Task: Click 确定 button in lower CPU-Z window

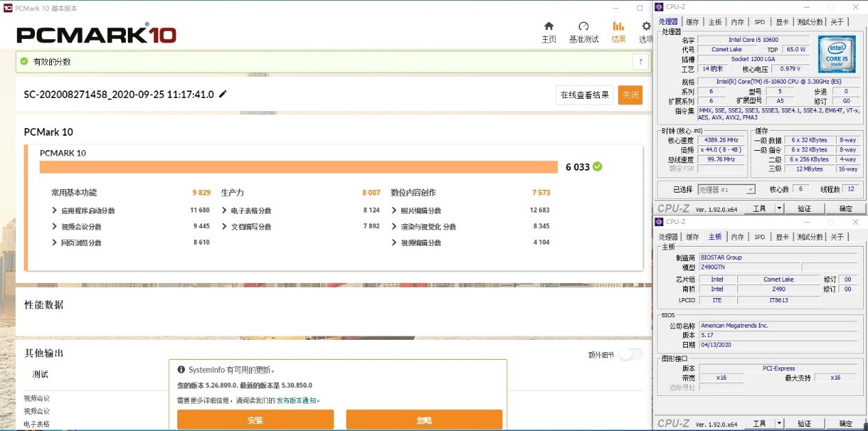Action: tap(846, 423)
